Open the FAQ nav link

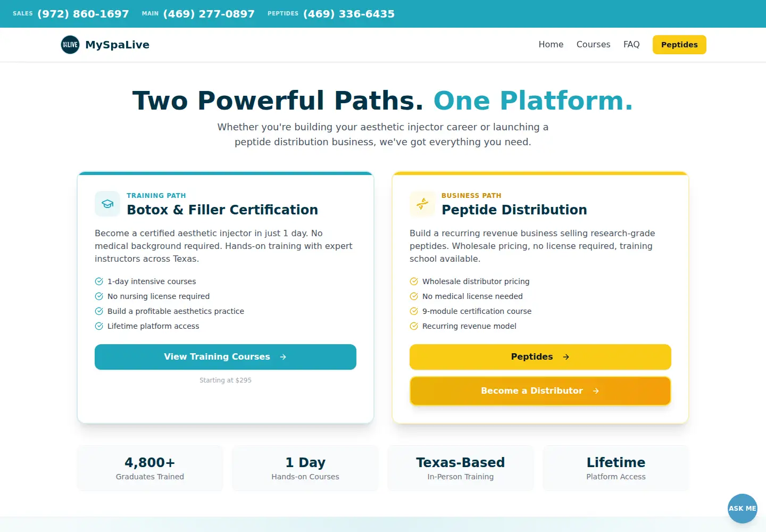pos(631,45)
